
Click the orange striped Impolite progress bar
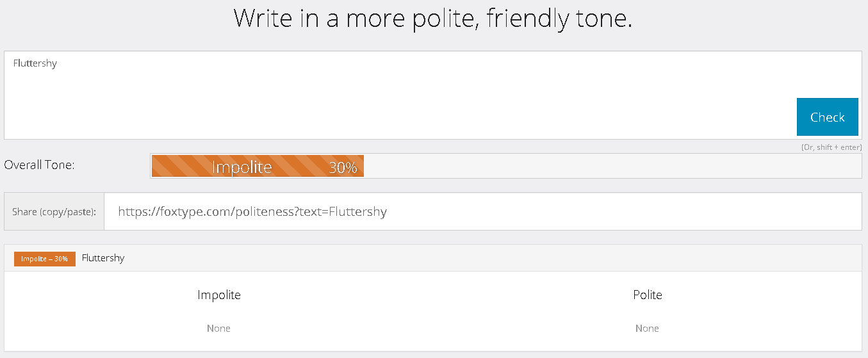[258, 166]
